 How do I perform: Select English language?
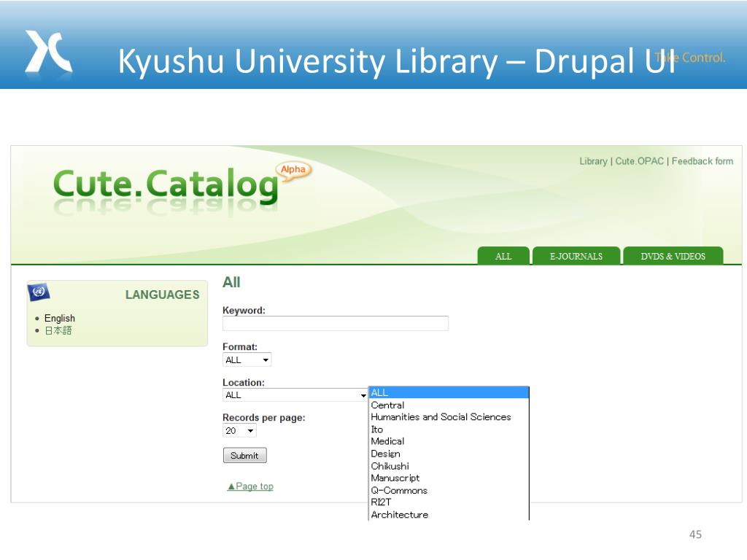60,318
